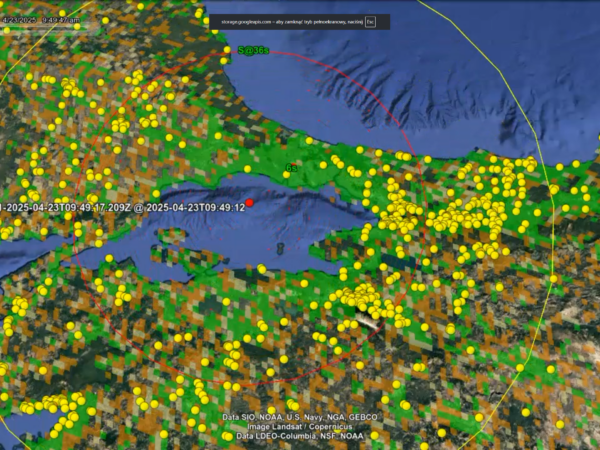Click the 2025-04-23T09:49:17.209Z event label
Viewport: 600px width, 450px height.
pyautogui.click(x=122, y=208)
